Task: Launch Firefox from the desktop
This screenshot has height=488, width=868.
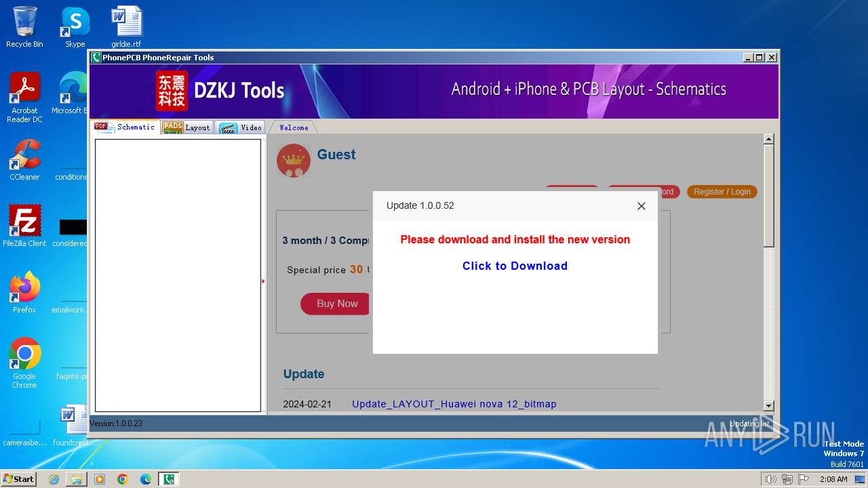Action: [x=24, y=292]
